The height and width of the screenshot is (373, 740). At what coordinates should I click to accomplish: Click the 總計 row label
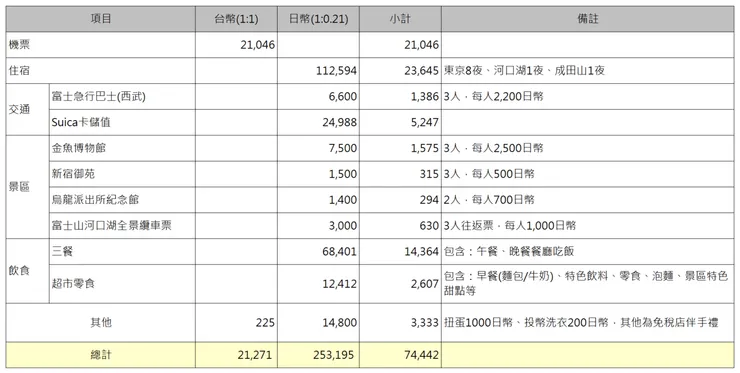(x=101, y=355)
